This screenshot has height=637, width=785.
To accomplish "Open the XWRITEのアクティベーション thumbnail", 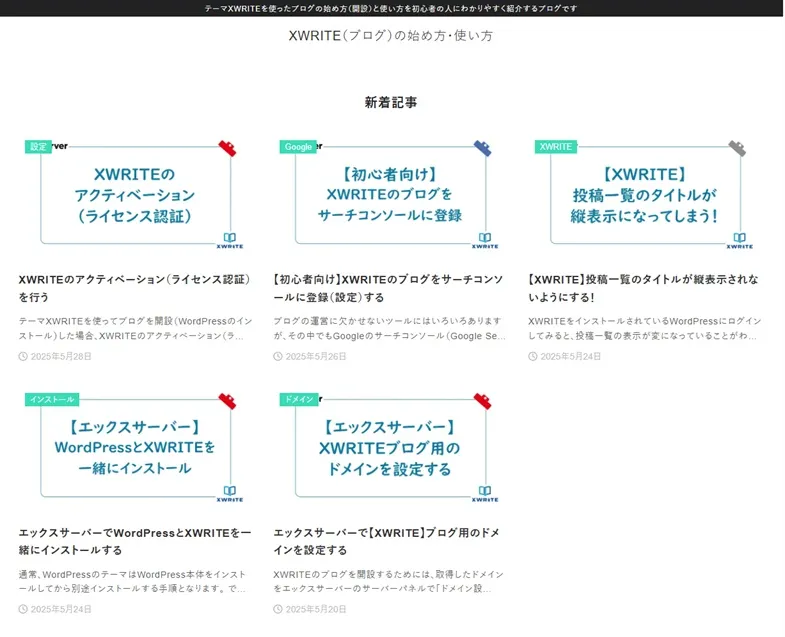I will click(135, 196).
